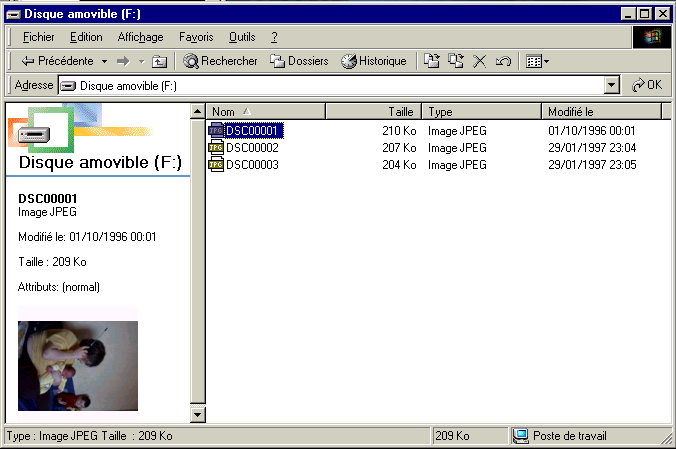676x449 pixels.
Task: Delete selection with the X icon
Action: coord(479,61)
